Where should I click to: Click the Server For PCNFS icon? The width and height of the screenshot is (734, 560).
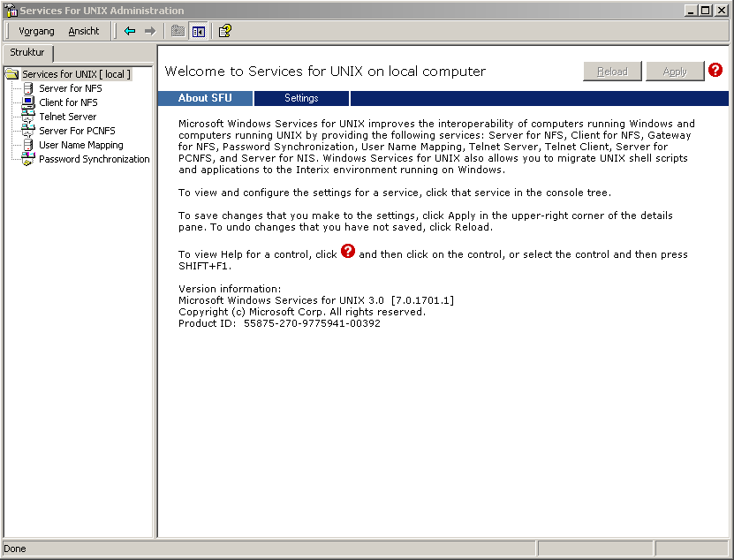[28, 131]
